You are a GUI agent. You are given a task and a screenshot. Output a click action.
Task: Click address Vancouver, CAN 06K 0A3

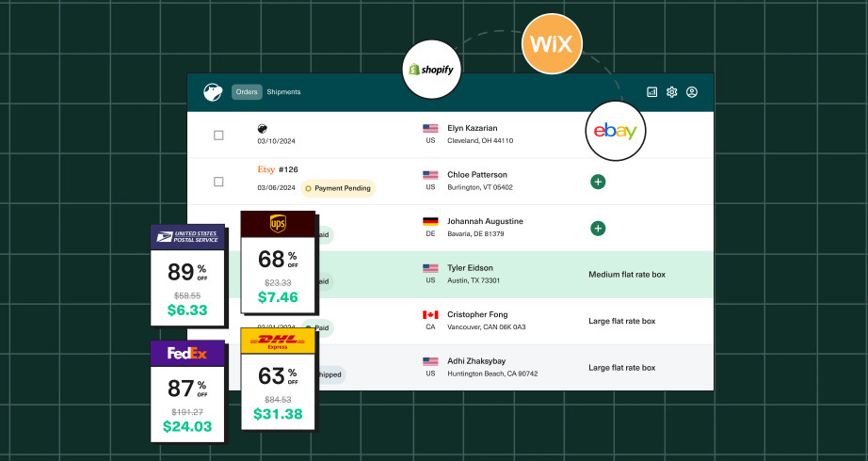486,326
